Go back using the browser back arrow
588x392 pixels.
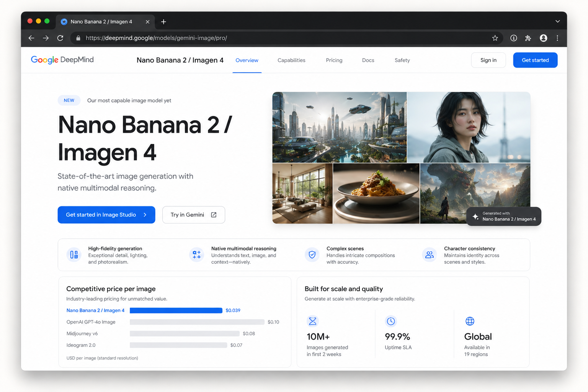click(x=31, y=38)
